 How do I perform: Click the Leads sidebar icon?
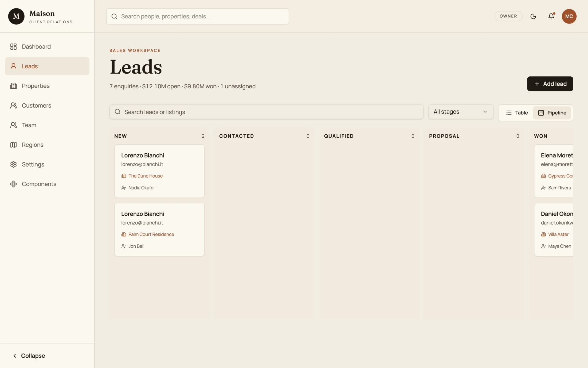coord(13,66)
